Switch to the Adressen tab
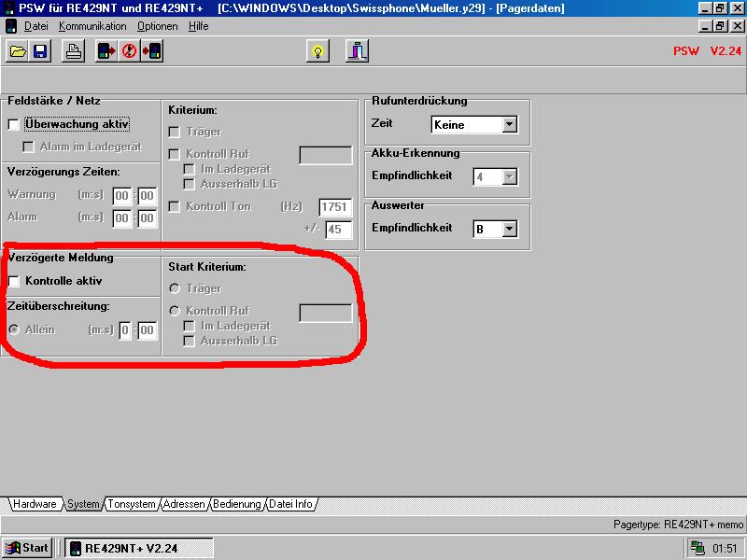 (184, 504)
